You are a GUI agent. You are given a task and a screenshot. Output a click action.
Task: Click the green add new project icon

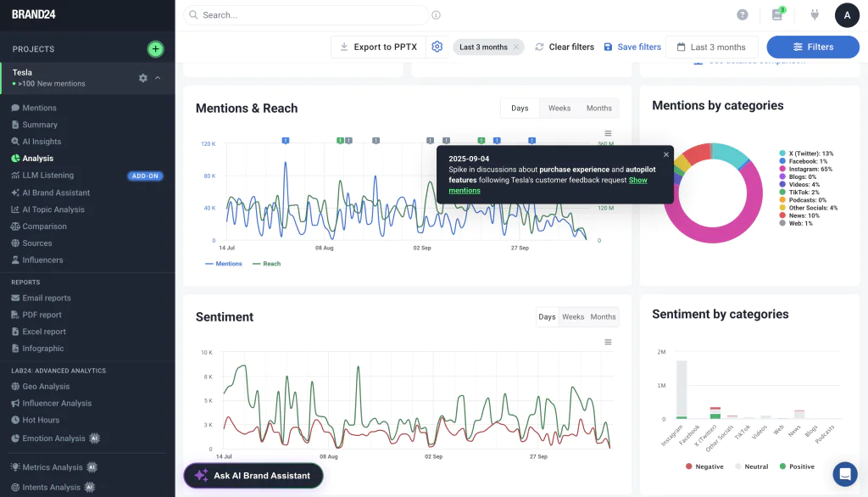[155, 49]
